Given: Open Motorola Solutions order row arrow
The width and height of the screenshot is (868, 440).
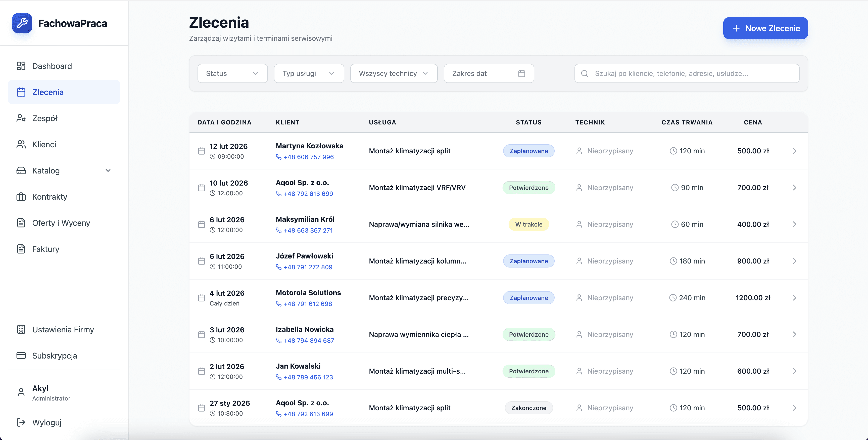Looking at the screenshot, I should (794, 298).
